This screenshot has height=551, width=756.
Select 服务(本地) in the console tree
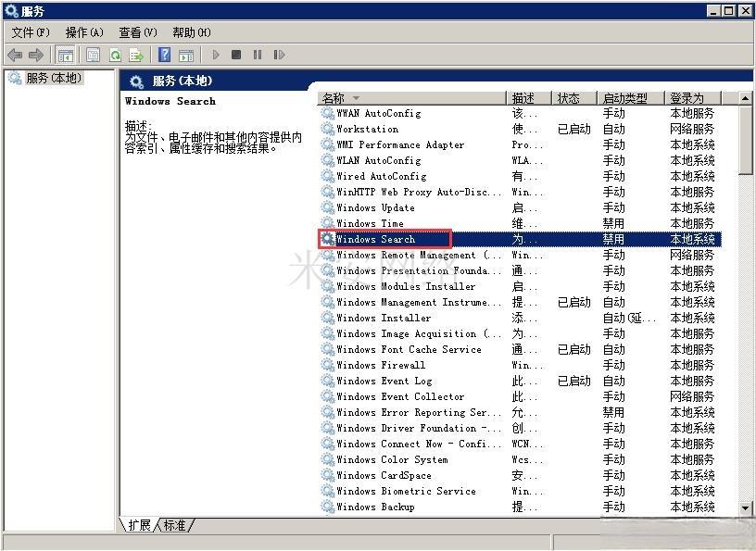pyautogui.click(x=54, y=78)
